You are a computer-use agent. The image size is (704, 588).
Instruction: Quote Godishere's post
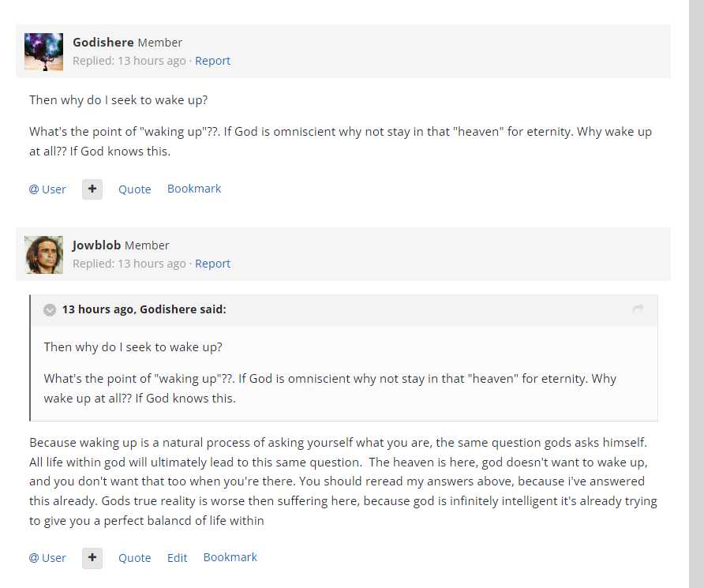click(x=134, y=189)
